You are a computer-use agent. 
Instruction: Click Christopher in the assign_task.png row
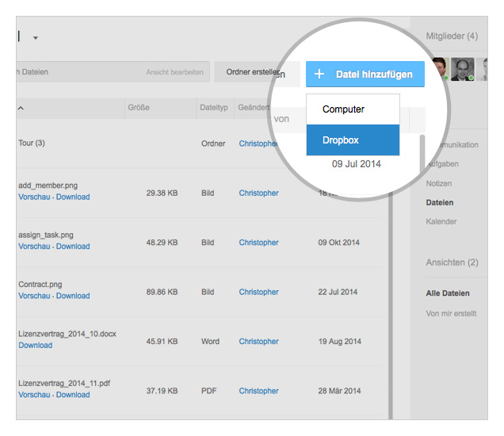coord(258,243)
